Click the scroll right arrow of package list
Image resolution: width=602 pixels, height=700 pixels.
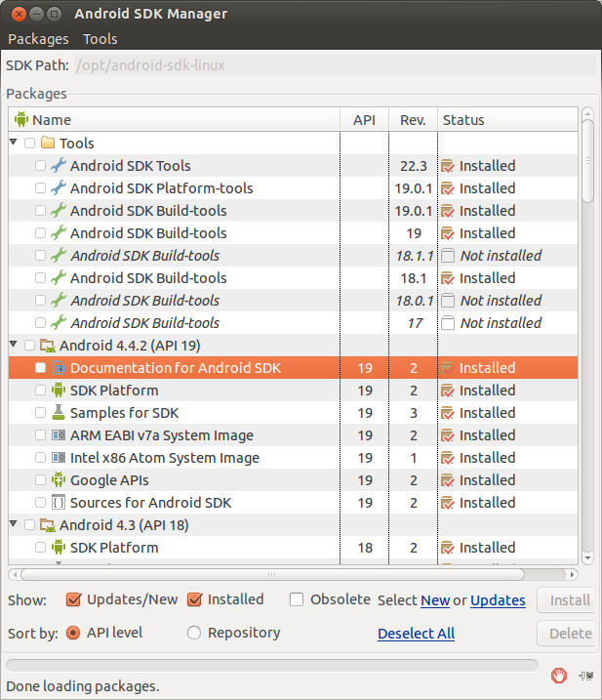pos(572,574)
